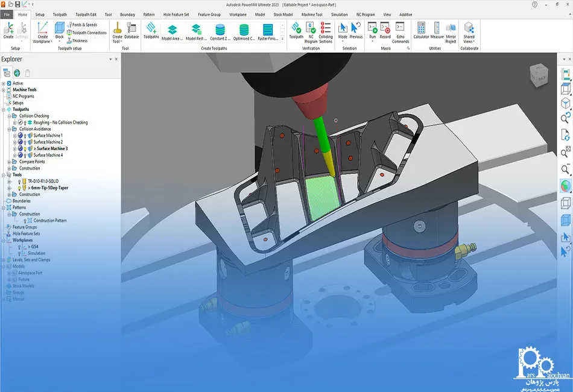Click Raster Finishing toolpath icon

tap(268, 30)
